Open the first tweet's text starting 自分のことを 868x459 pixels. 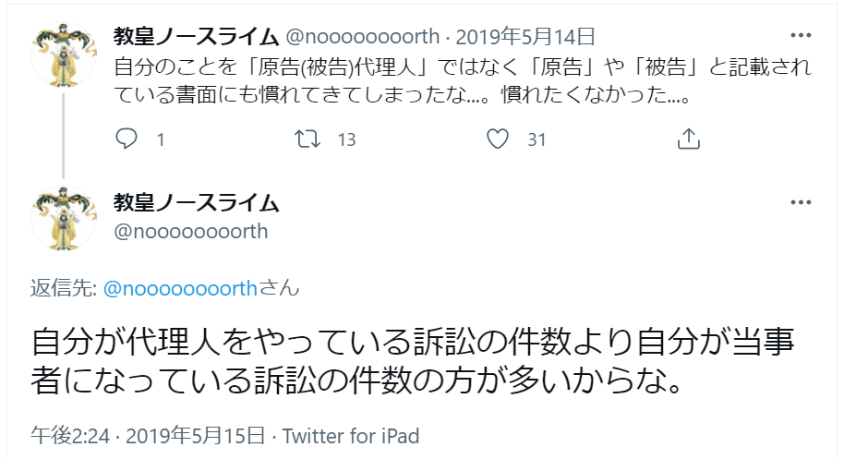pyautogui.click(x=463, y=81)
